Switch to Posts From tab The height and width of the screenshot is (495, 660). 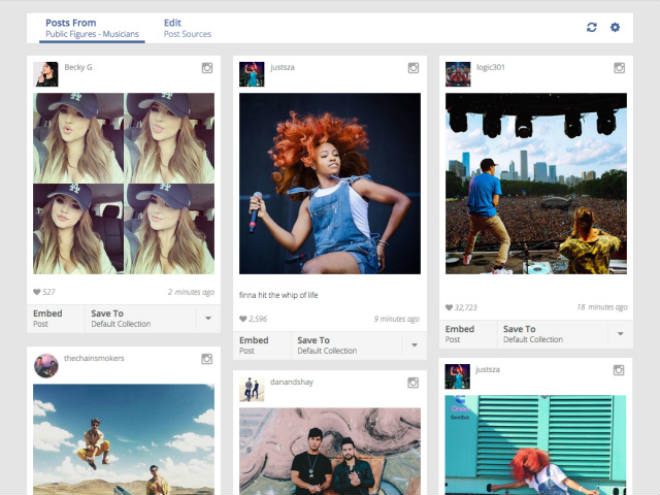click(x=94, y=28)
